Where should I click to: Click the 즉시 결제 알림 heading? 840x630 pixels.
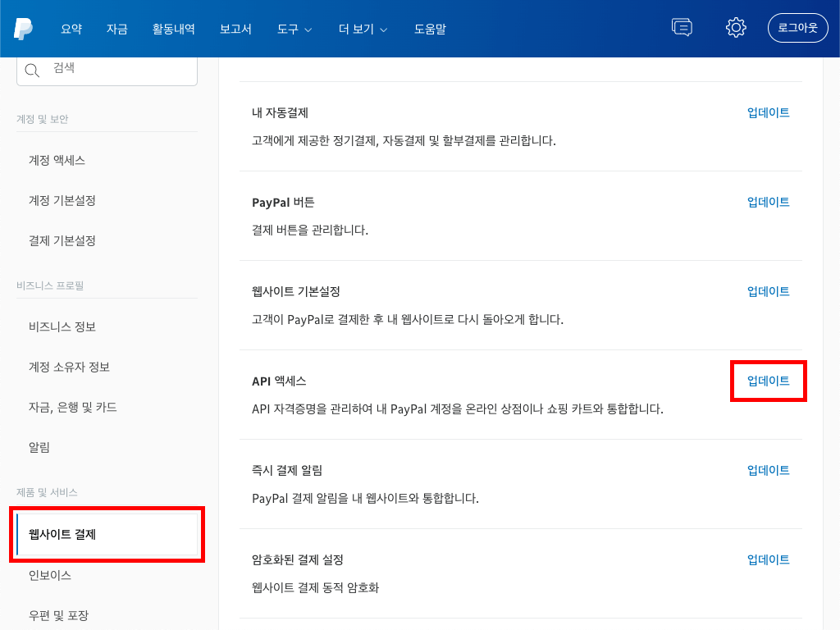click(287, 470)
